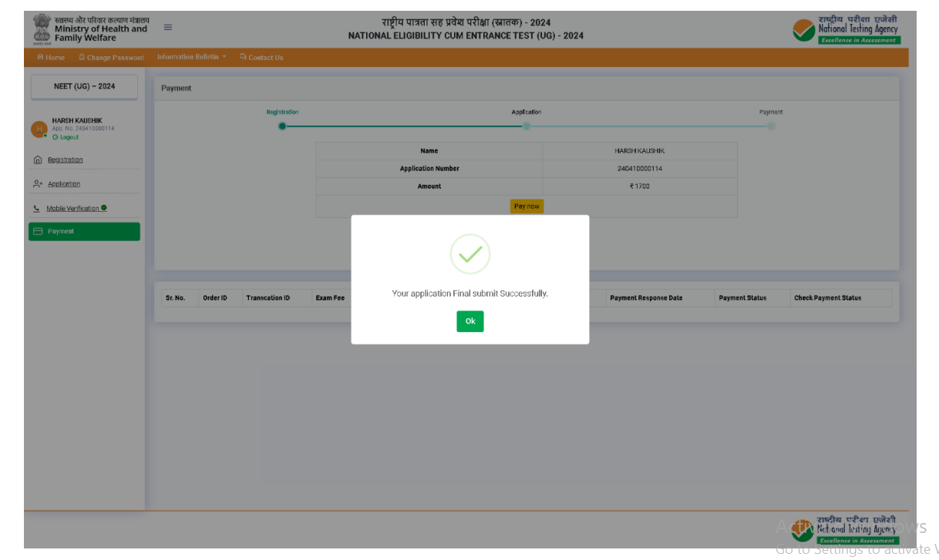This screenshot has height=560, width=939.
Task: Select Payment in the sidebar
Action: [x=84, y=231]
